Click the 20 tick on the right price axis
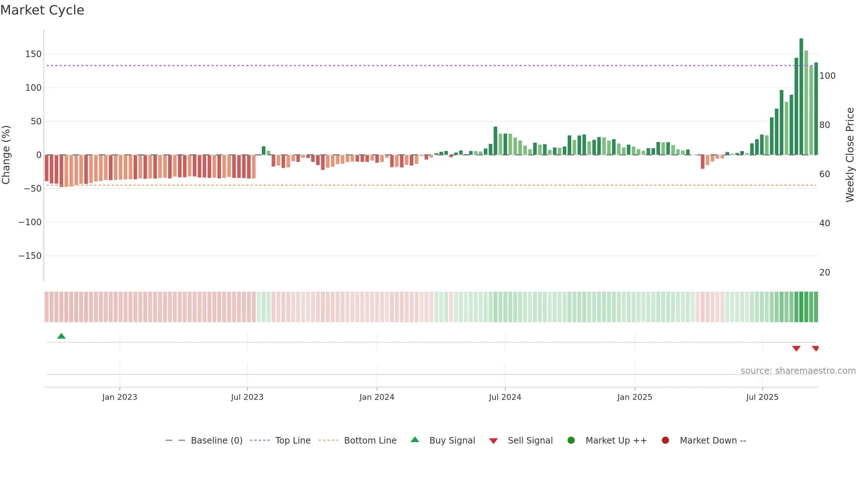868x488 pixels. (825, 273)
